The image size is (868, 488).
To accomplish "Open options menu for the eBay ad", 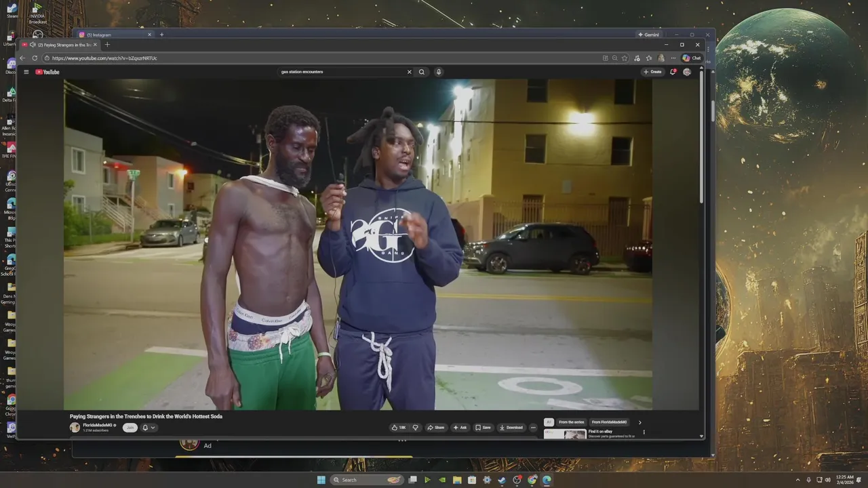I will click(644, 432).
